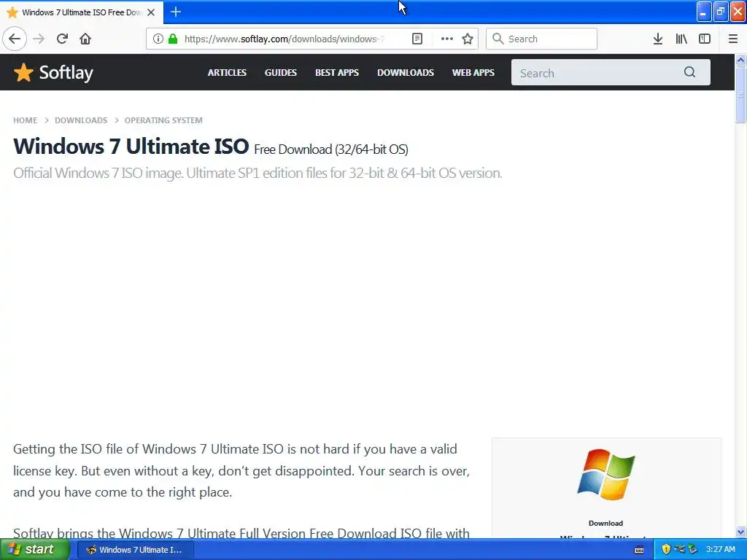Click the Download label under Windows logo
Viewport: 747px width, 560px height.
click(x=605, y=523)
